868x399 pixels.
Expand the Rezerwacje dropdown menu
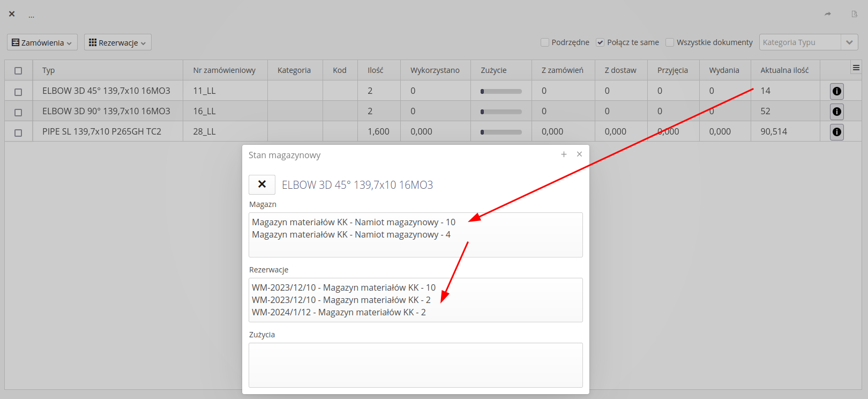pos(117,42)
